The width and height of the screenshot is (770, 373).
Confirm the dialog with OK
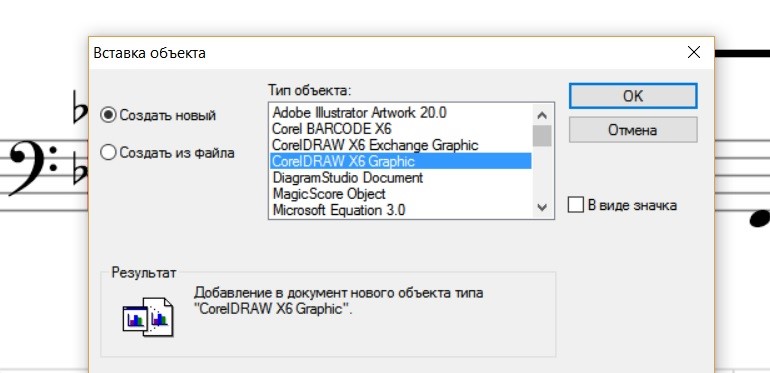(x=632, y=96)
